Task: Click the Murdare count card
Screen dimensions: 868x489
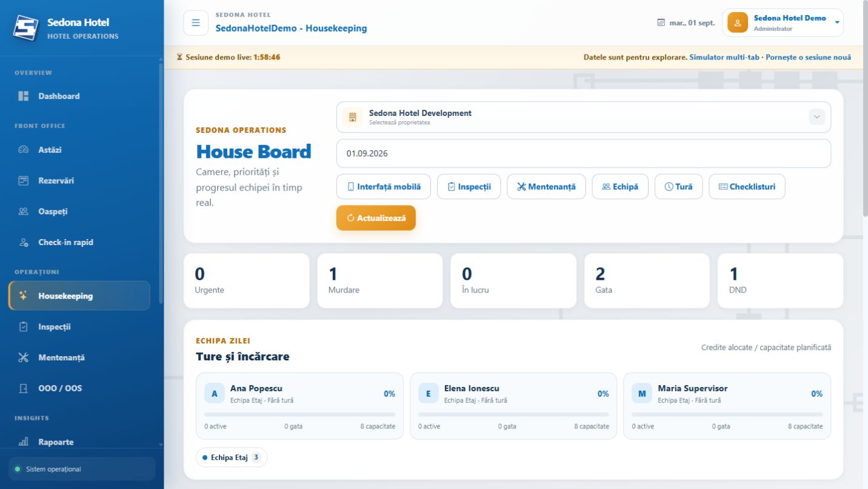Action: pos(380,281)
